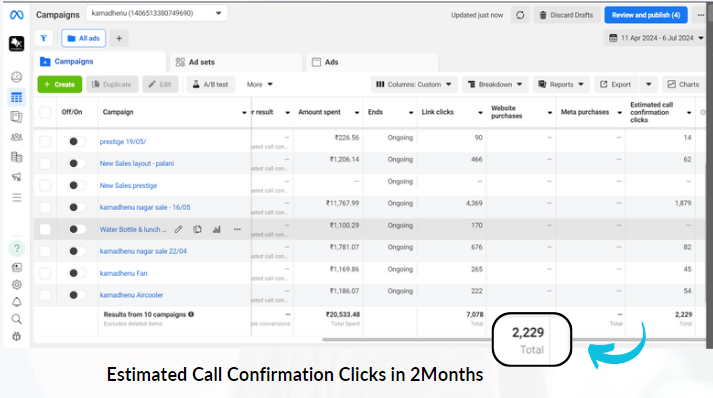This screenshot has height=398, width=713.
Task: Toggle the kamadhenu Aircooler campaign switch
Action: tap(76, 295)
